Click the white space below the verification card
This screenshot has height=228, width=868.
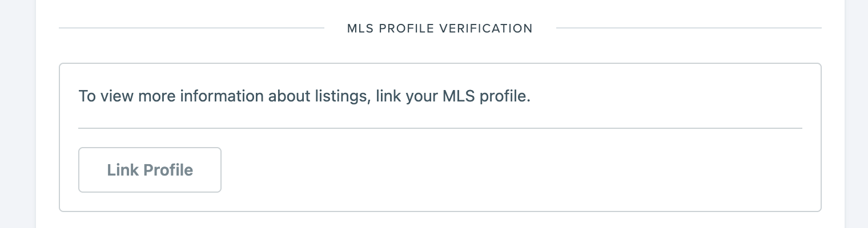point(440,221)
